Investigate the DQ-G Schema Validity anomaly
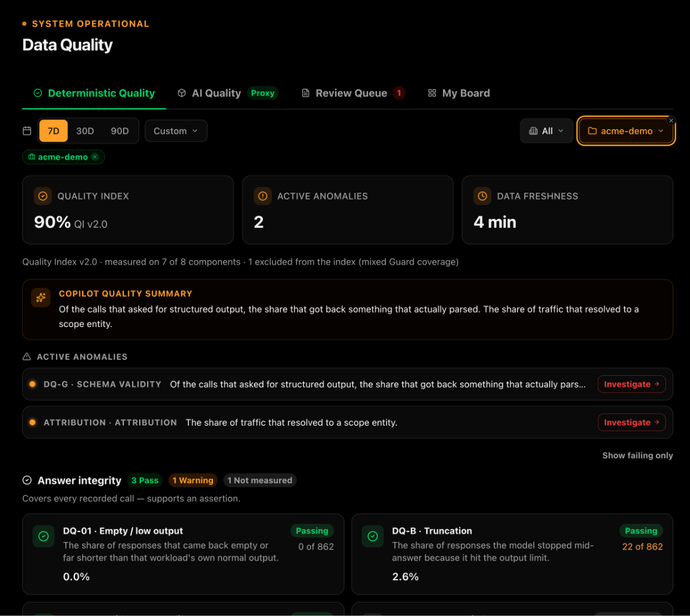 pos(631,384)
